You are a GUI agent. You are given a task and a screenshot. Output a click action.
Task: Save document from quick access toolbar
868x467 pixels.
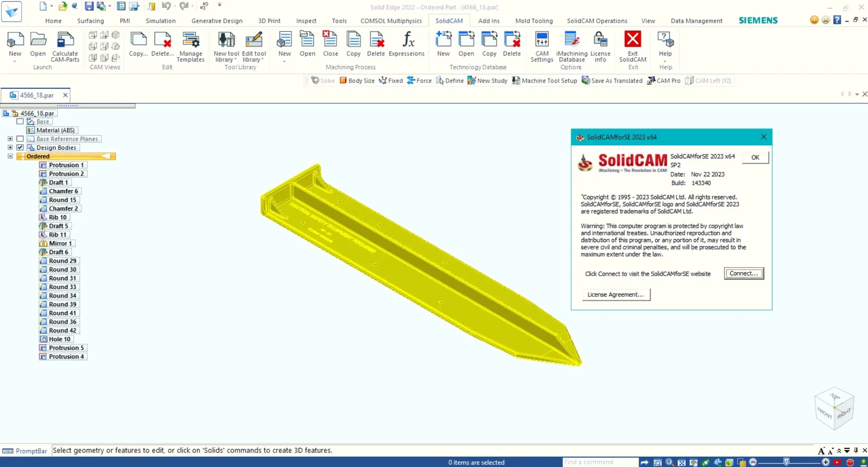(x=89, y=6)
